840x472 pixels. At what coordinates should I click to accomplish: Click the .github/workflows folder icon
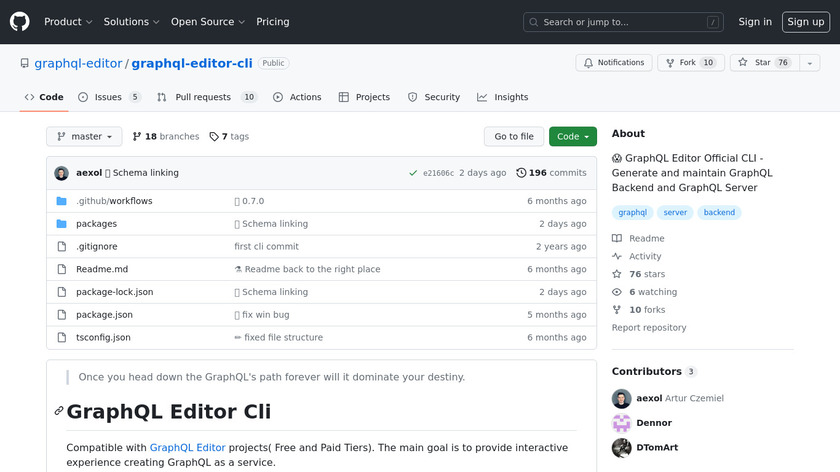click(62, 201)
